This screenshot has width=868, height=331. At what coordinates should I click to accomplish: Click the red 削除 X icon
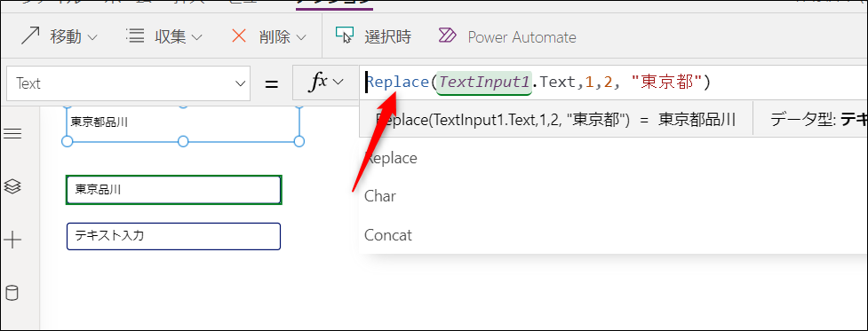(239, 36)
